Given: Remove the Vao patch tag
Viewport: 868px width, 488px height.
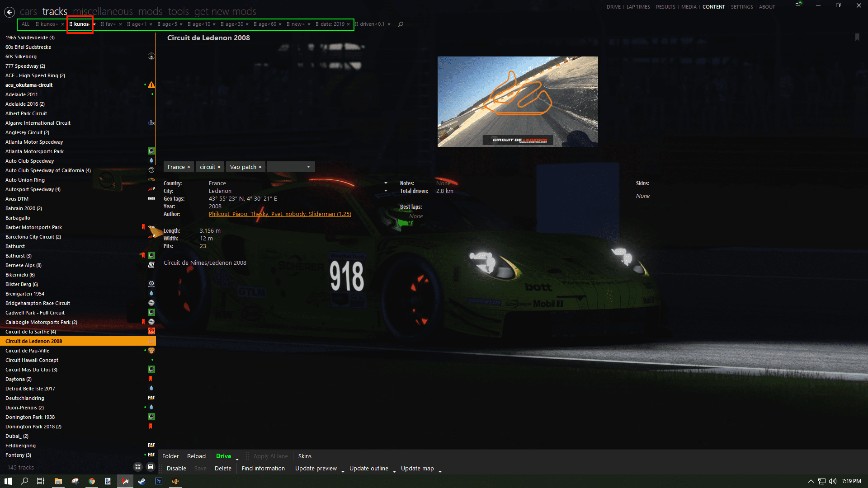Looking at the screenshot, I should 260,167.
